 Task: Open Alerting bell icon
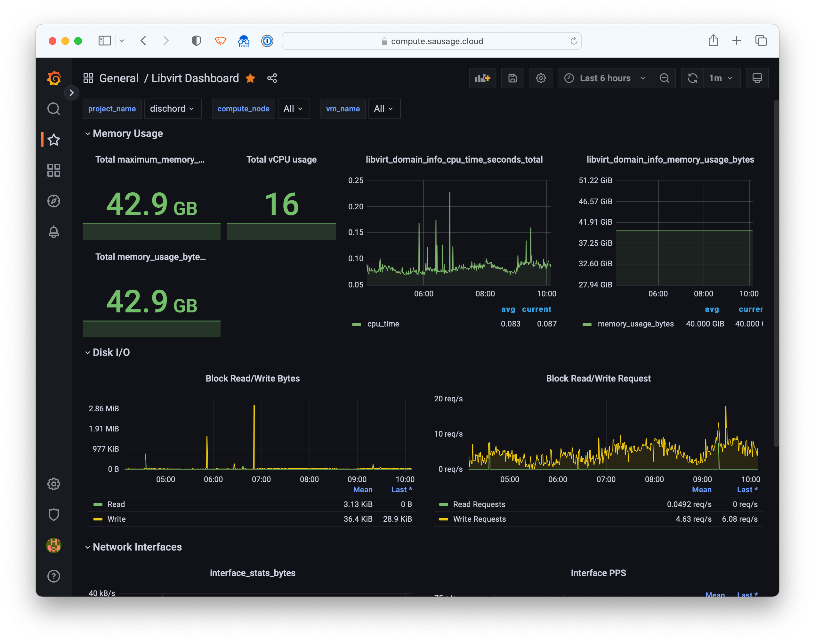(x=54, y=232)
